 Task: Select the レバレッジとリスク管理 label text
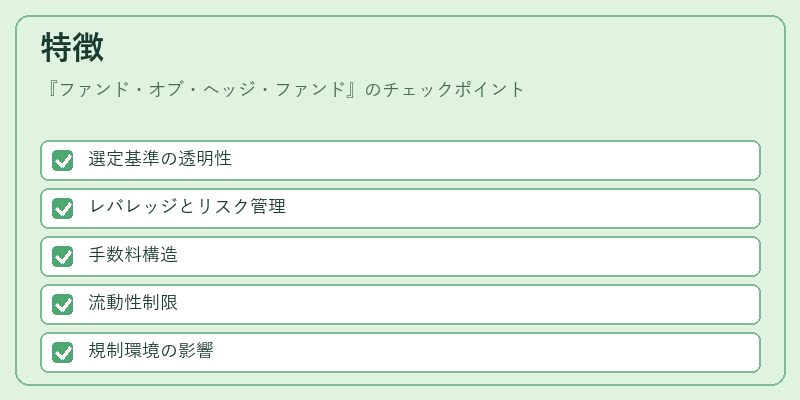[187, 207]
